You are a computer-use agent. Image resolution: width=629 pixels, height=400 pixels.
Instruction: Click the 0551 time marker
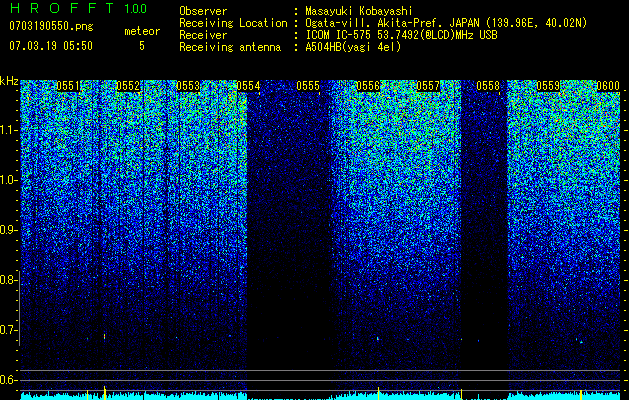[68, 86]
